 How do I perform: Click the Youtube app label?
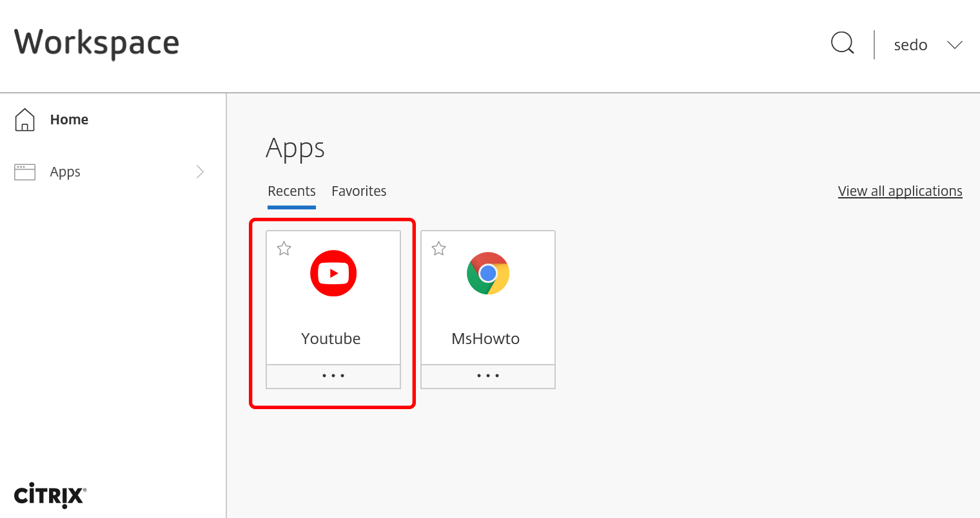[331, 339]
